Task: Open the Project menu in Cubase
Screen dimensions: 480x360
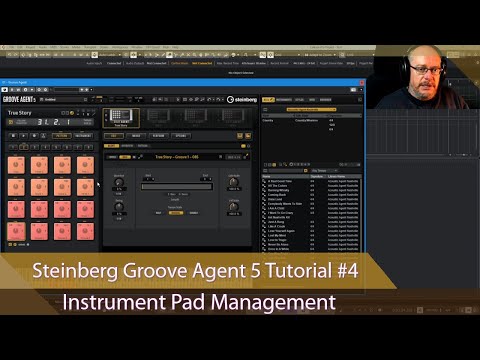Action: click(30, 47)
